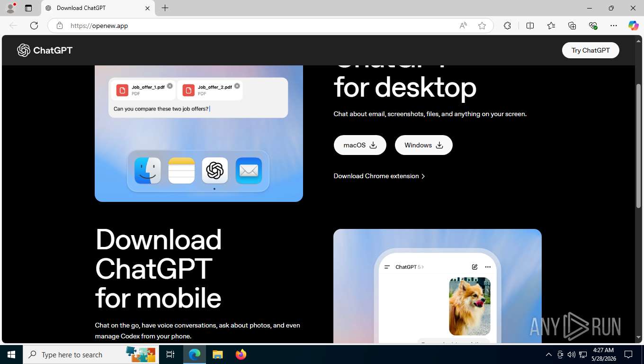Go back to the previous page
This screenshot has height=364, width=644.
tap(13, 26)
